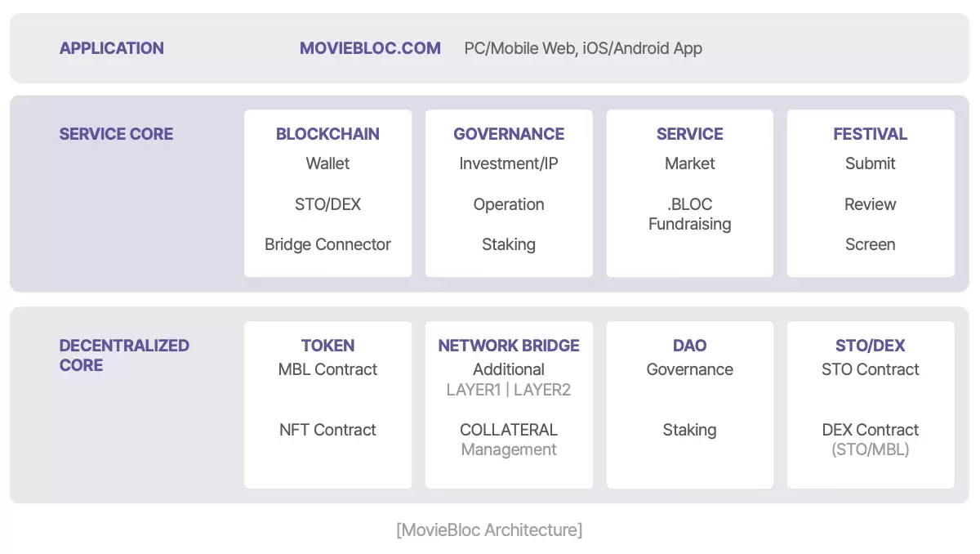
Task: Select DEX Contract (STO/MBL) item
Action: 871,440
